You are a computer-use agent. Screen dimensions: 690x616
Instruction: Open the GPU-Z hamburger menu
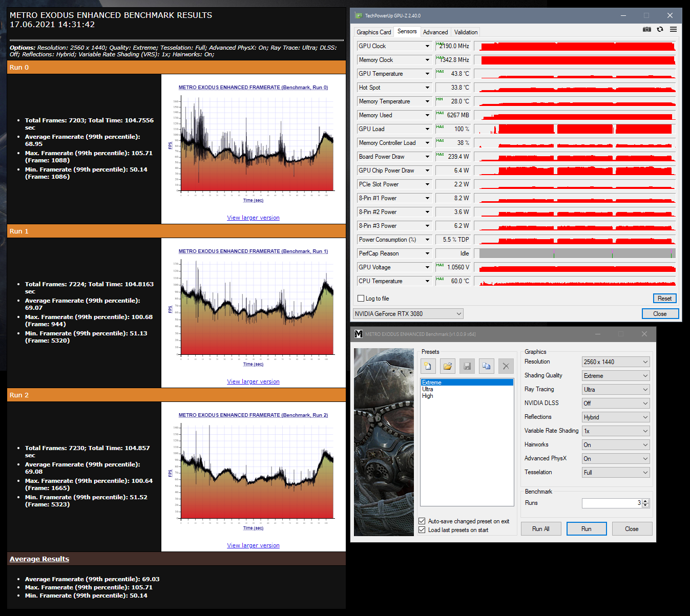(673, 29)
